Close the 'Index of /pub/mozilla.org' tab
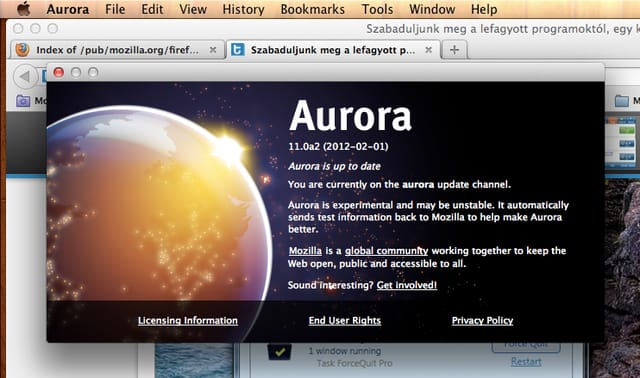Screen dimensions: 640x378 213,50
